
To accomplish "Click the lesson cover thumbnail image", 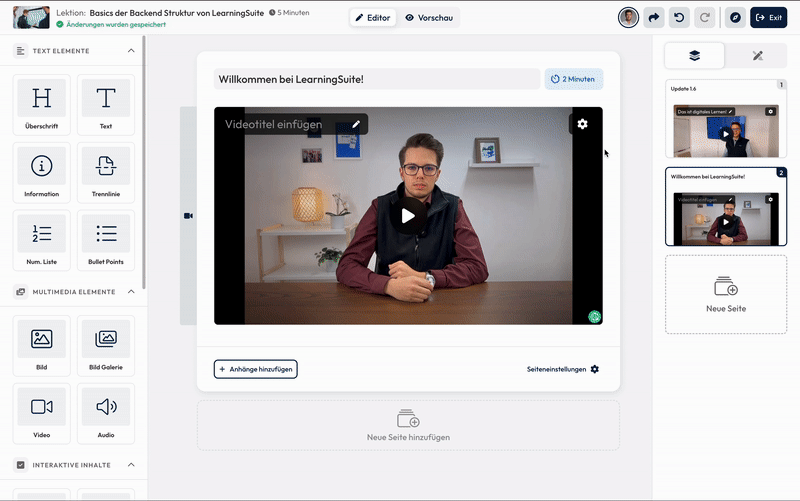I will pos(31,17).
